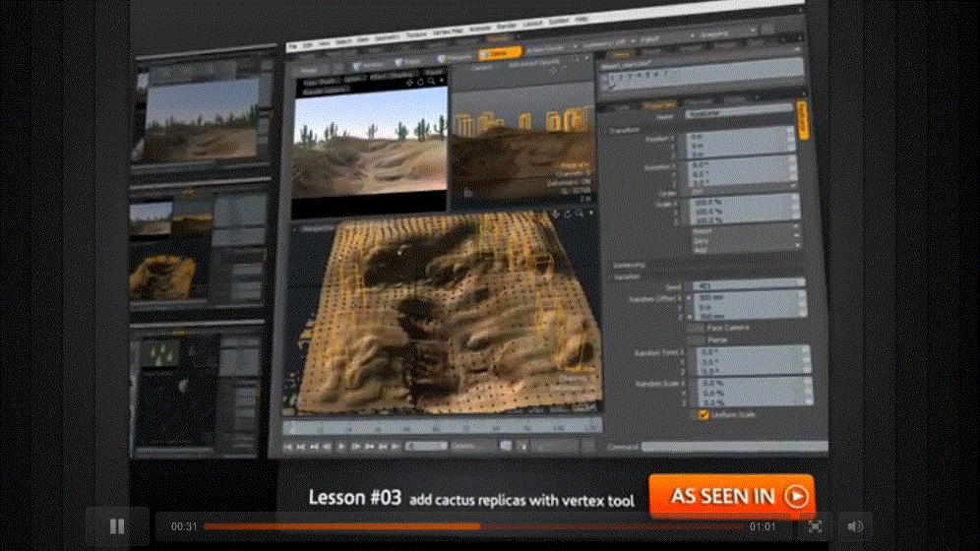
Task: Click the zoom icon in 3D viewport corner
Action: [x=579, y=214]
